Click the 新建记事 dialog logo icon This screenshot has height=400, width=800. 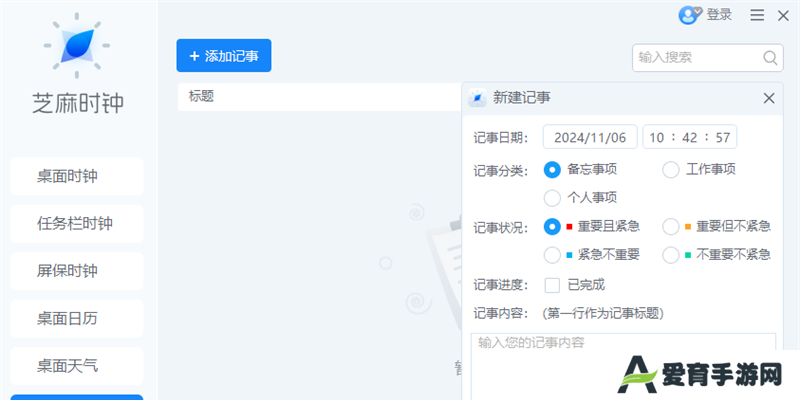pos(477,98)
